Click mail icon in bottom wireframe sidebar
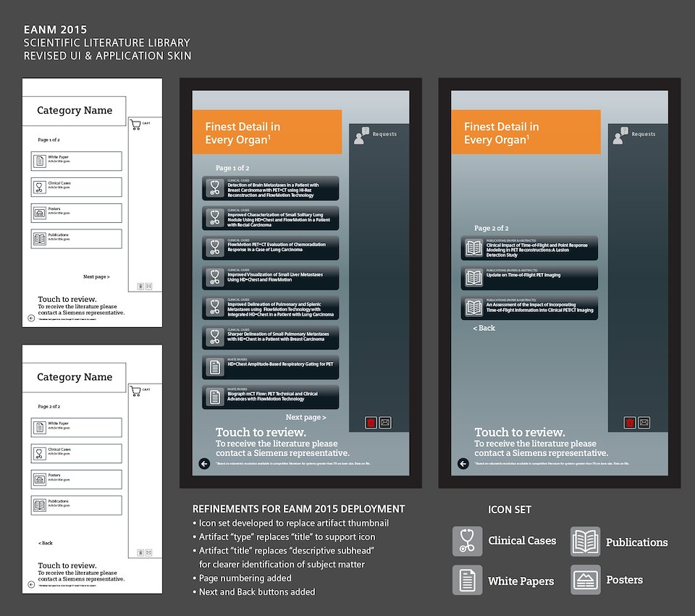The image size is (695, 616). coord(149,552)
